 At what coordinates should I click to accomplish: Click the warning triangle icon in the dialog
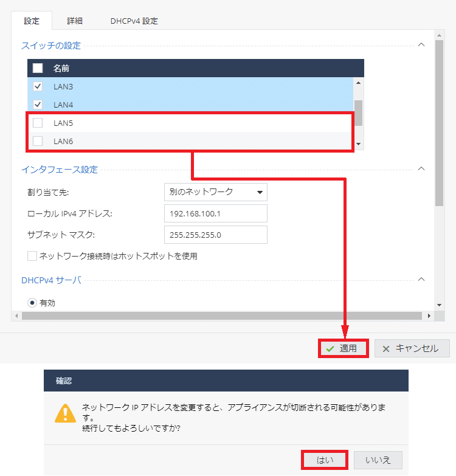click(65, 413)
